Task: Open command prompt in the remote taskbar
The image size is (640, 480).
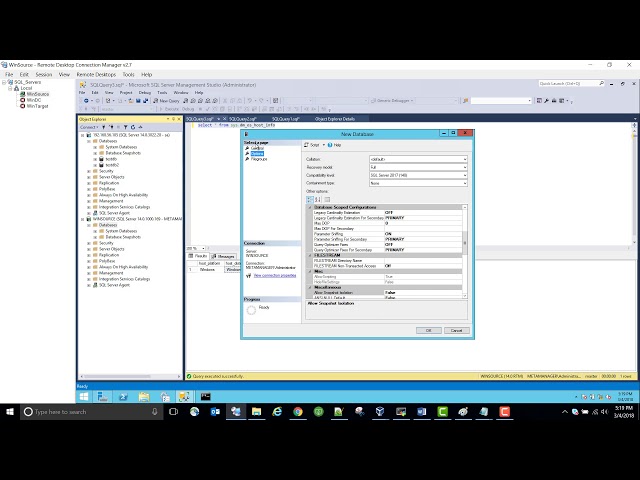Action: tap(205, 396)
